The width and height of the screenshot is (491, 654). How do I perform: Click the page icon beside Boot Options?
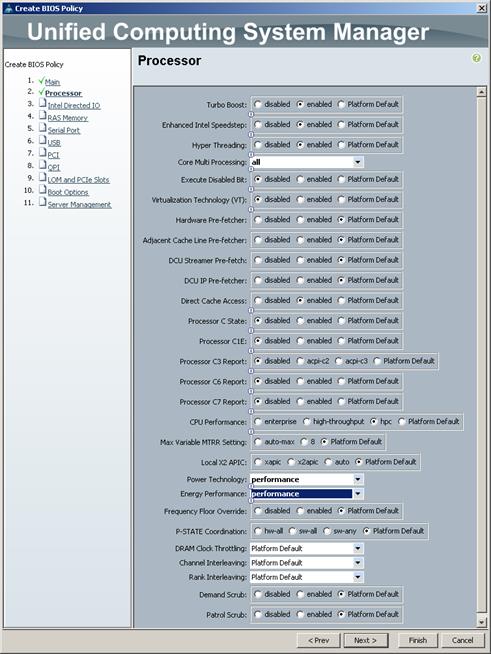point(43,190)
